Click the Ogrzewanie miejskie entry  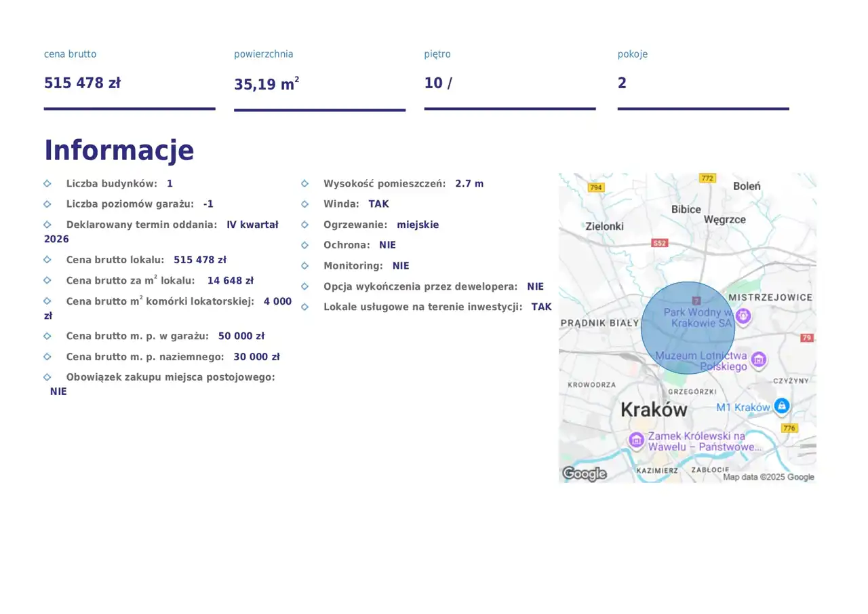(x=380, y=225)
